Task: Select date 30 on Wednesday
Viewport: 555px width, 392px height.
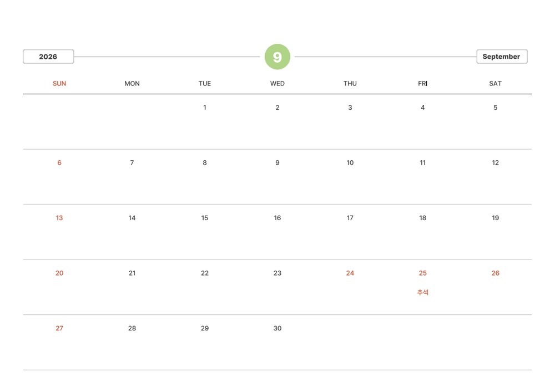Action: click(x=277, y=328)
